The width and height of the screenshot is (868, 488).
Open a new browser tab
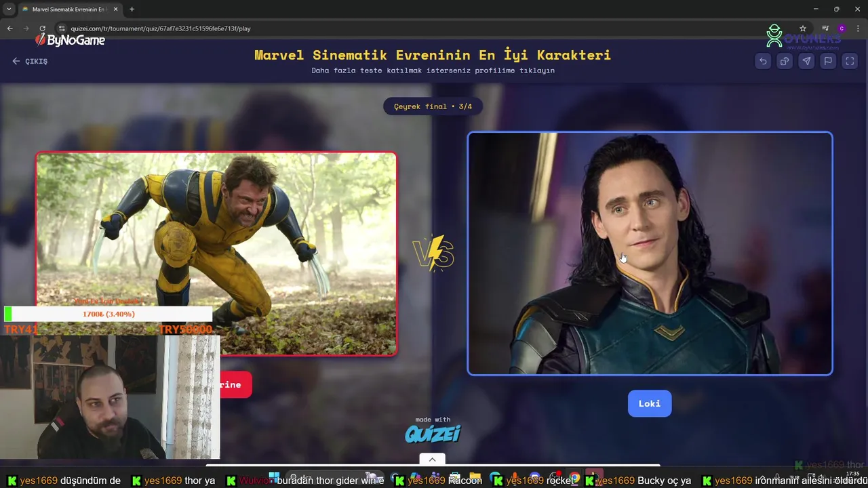[x=132, y=9]
